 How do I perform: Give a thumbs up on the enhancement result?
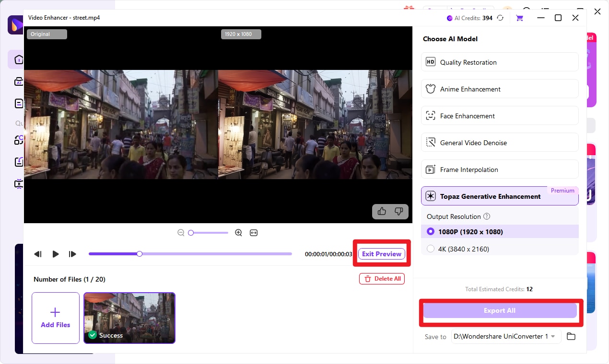[382, 211]
